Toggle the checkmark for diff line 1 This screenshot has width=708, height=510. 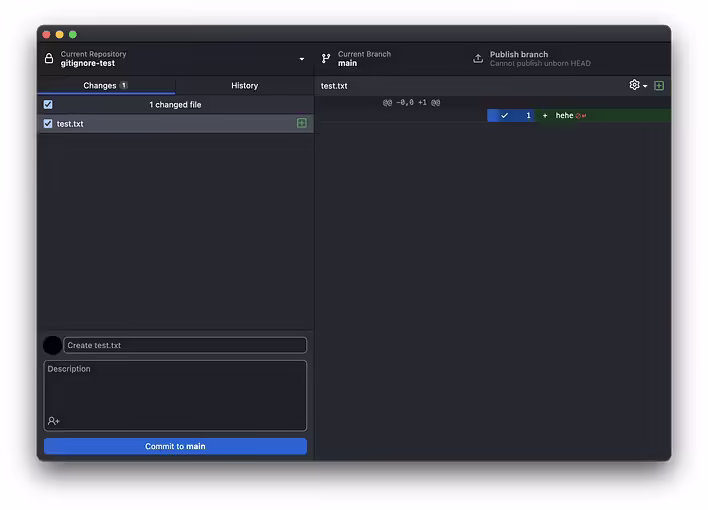pos(504,116)
